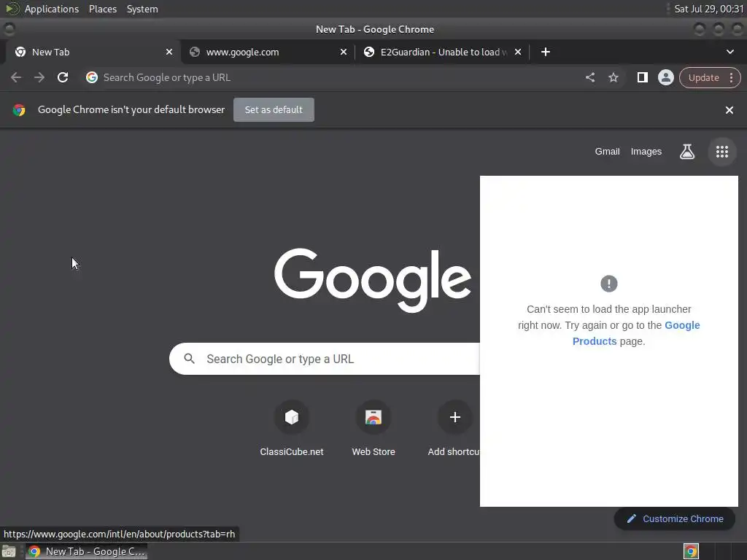747x560 pixels.
Task: Open Chrome three-dot menu
Action: pyautogui.click(x=731, y=77)
